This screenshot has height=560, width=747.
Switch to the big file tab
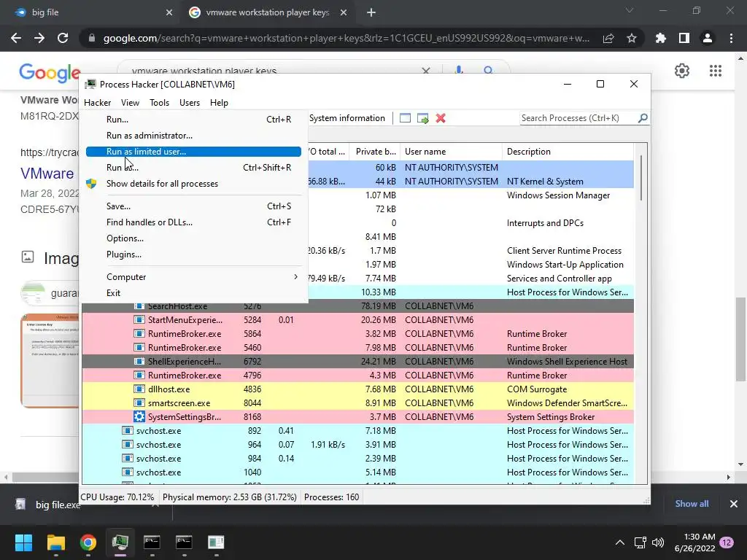[x=90, y=12]
